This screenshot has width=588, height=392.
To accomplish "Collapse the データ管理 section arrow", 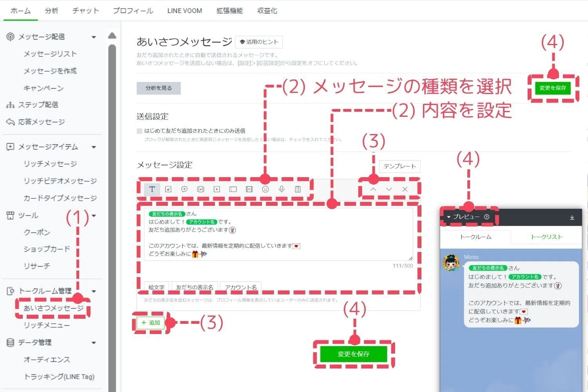I will click(94, 343).
